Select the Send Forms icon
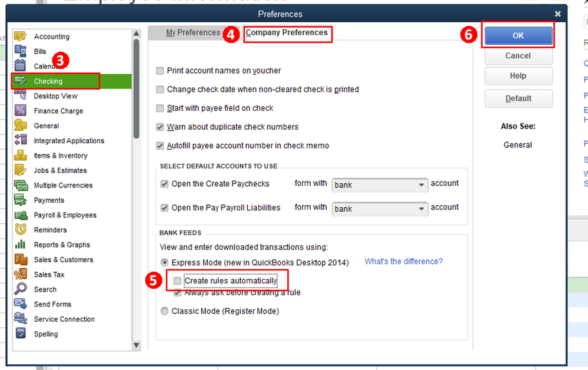 click(20, 304)
